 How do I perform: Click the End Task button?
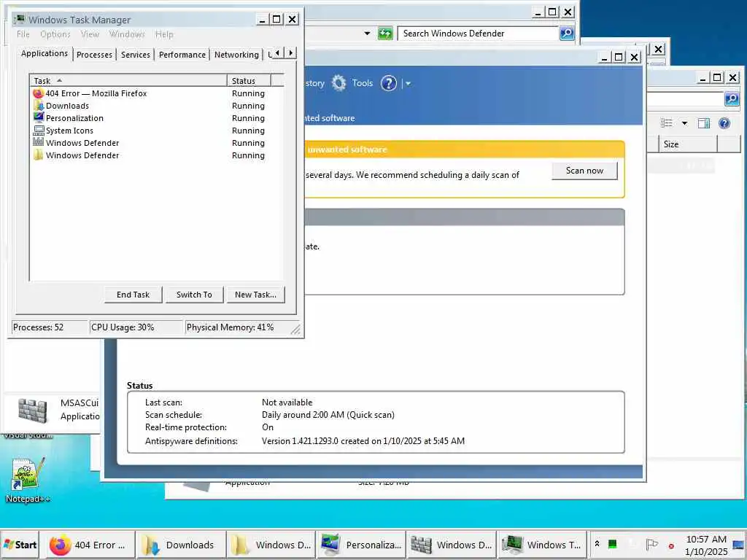(133, 295)
